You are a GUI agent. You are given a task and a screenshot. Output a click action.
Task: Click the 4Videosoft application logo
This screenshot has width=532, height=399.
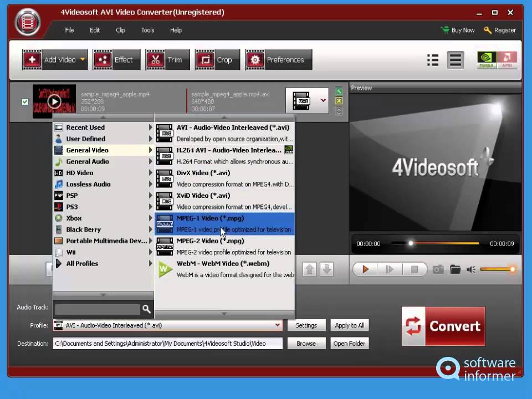28,22
